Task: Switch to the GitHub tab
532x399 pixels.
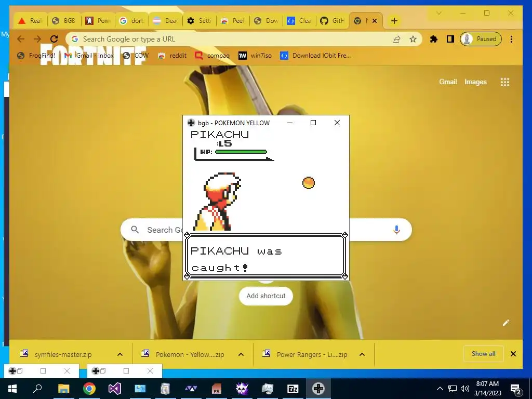Action: (333, 21)
